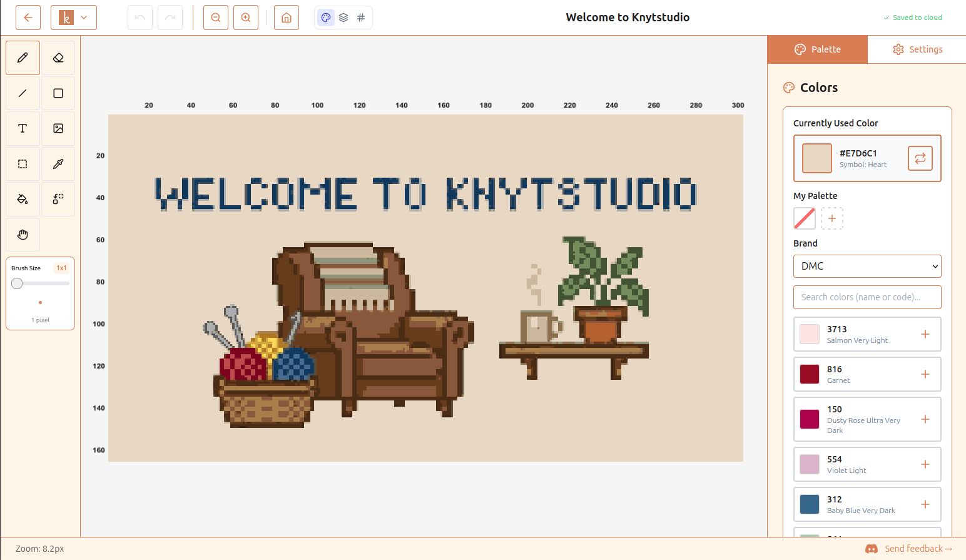
Task: Click the 312 Baby Blue Very Dark swatch
Action: pyautogui.click(x=810, y=504)
